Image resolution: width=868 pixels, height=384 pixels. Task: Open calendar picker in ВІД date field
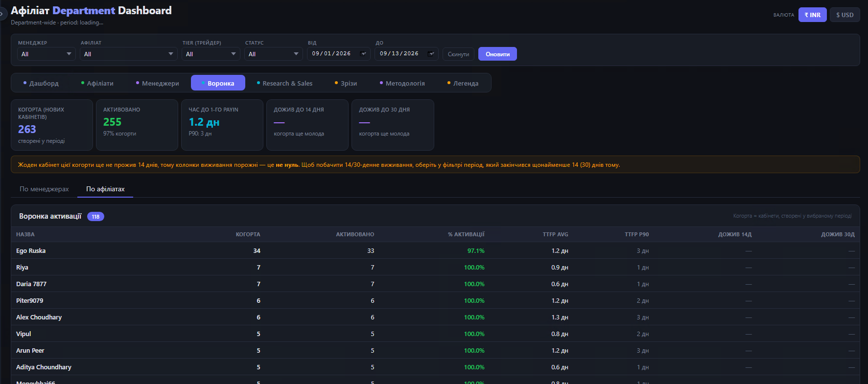(363, 54)
